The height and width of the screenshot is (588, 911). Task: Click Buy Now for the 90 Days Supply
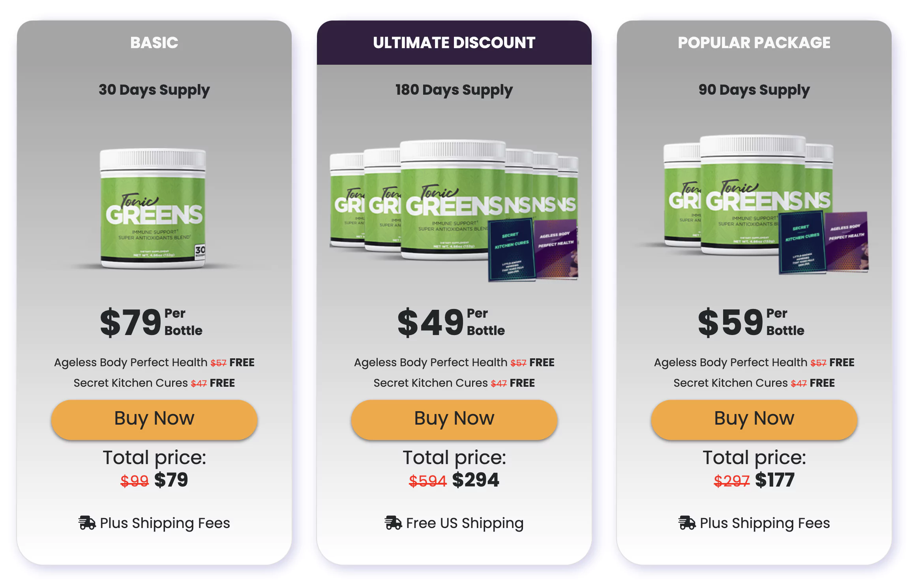pyautogui.click(x=754, y=419)
